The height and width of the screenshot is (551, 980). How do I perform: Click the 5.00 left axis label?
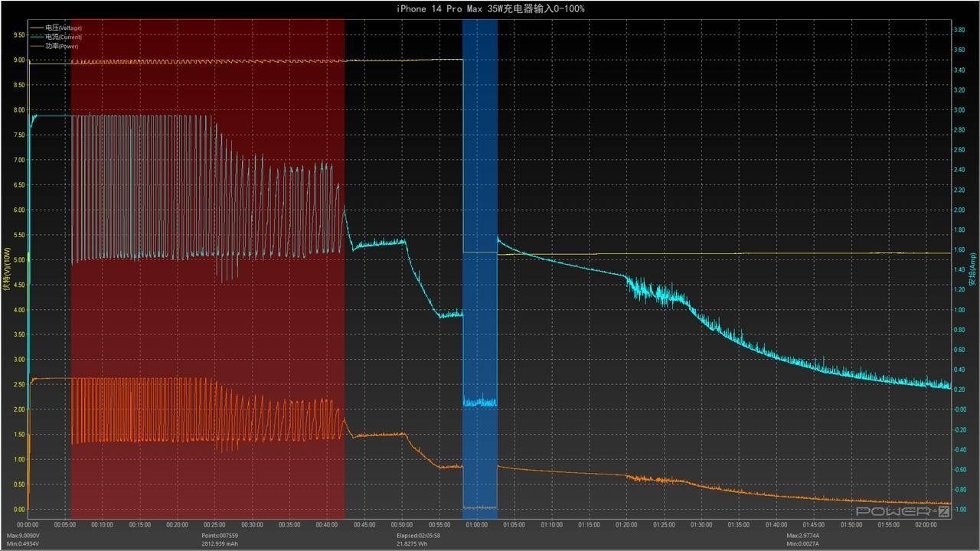pyautogui.click(x=20, y=260)
